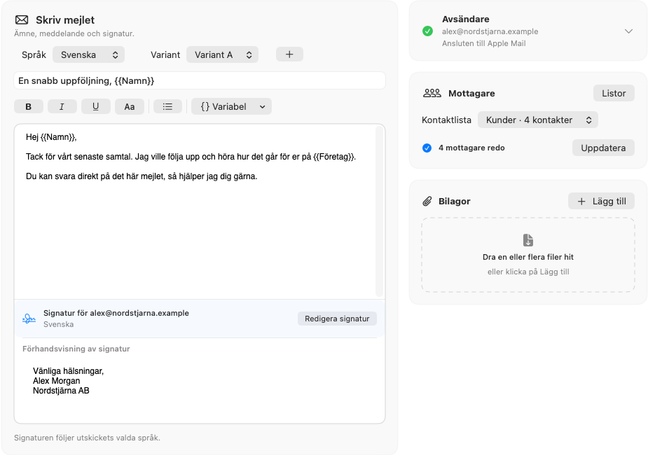The image size is (648, 455).
Task: Click the message body scrollbar
Action: pos(379,212)
